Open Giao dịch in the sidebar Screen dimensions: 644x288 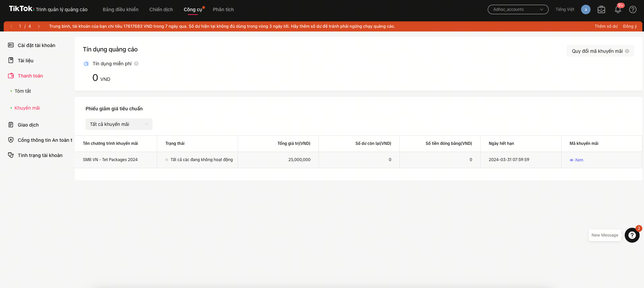pyautogui.click(x=28, y=125)
